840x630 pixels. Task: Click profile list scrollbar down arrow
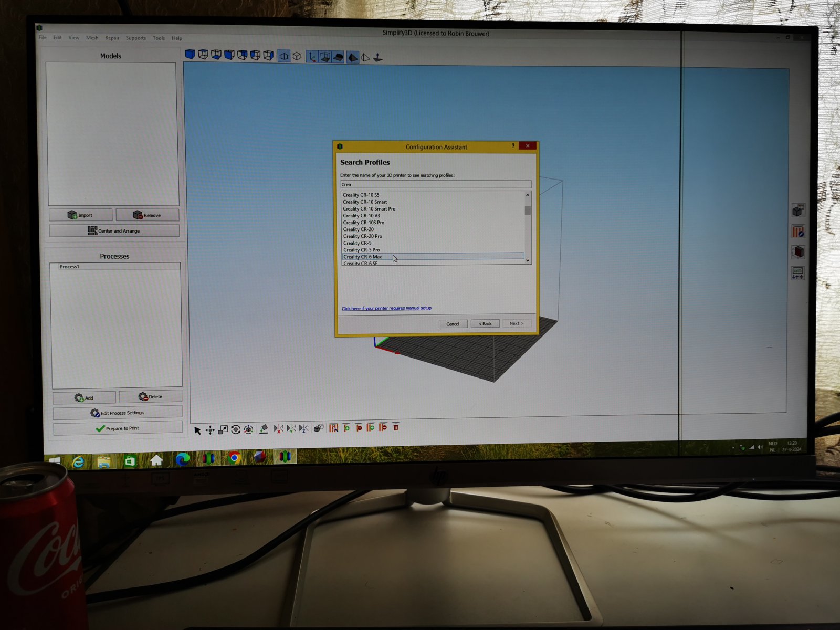tap(528, 260)
